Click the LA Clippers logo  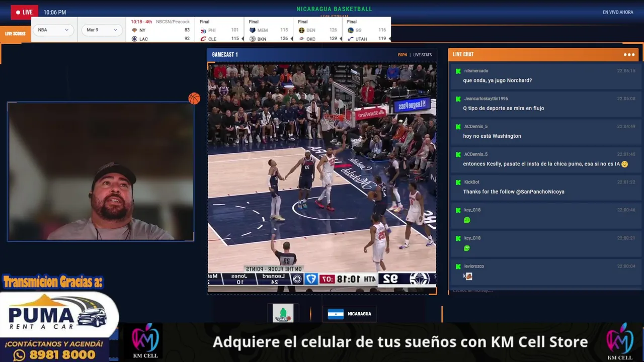coord(134,39)
